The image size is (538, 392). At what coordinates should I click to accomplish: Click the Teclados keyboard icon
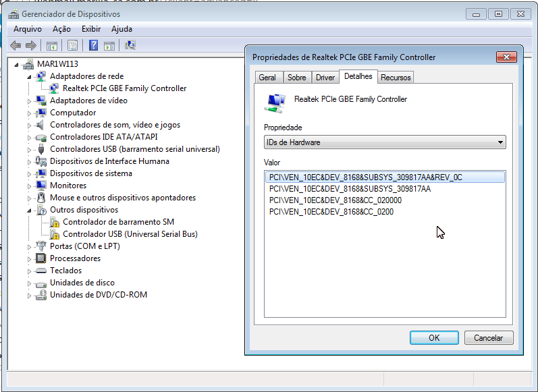pyautogui.click(x=41, y=271)
